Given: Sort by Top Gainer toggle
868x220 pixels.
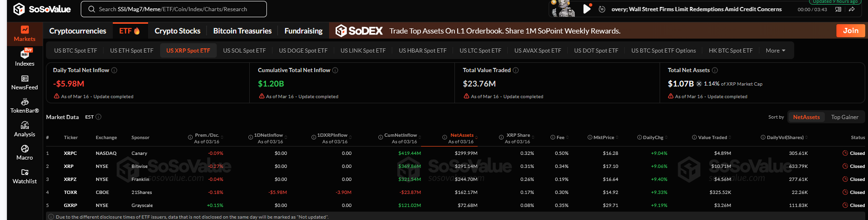Looking at the screenshot, I should click(x=844, y=117).
